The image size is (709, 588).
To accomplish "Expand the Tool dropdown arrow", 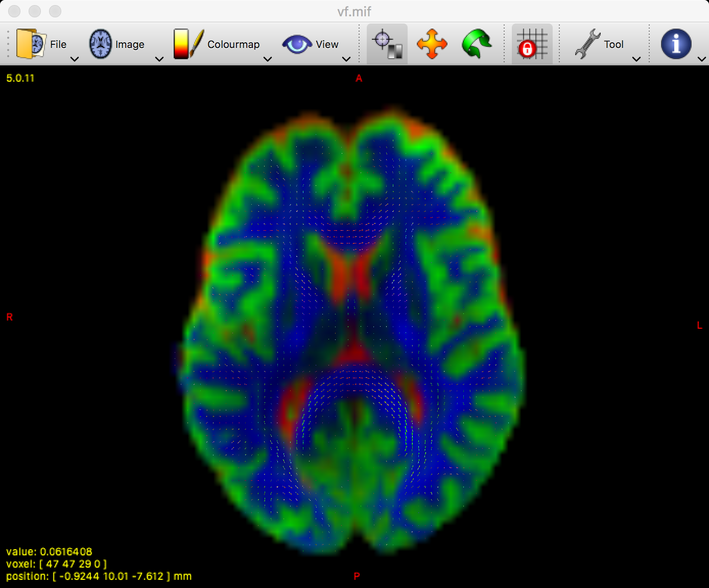I will click(x=636, y=59).
